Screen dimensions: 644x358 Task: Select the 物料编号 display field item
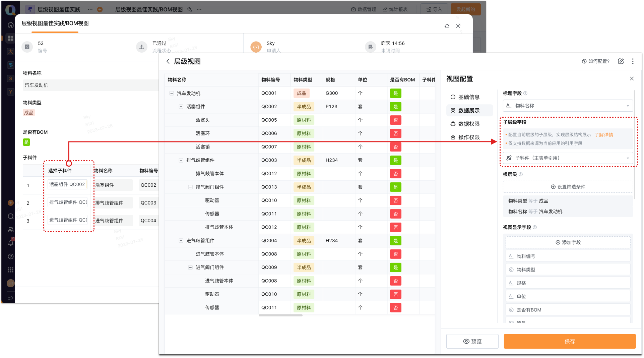click(568, 256)
